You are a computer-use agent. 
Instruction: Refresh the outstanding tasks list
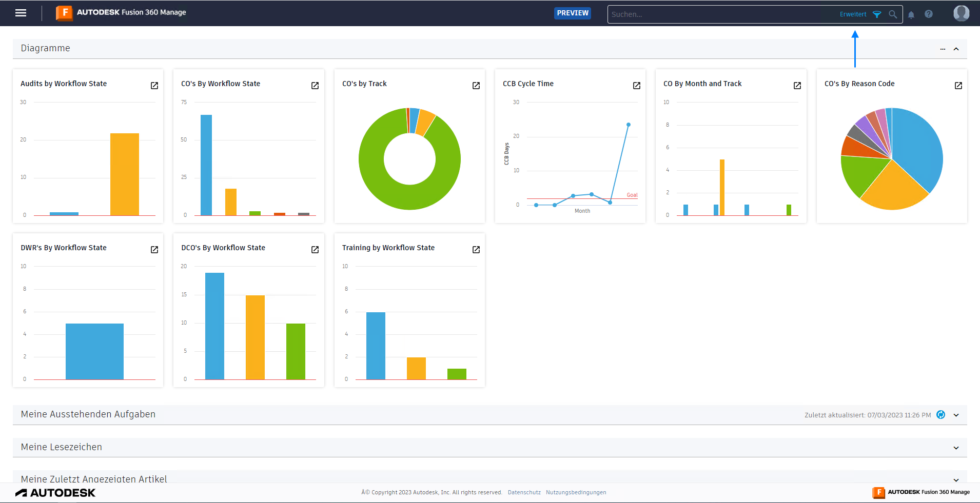pos(940,415)
